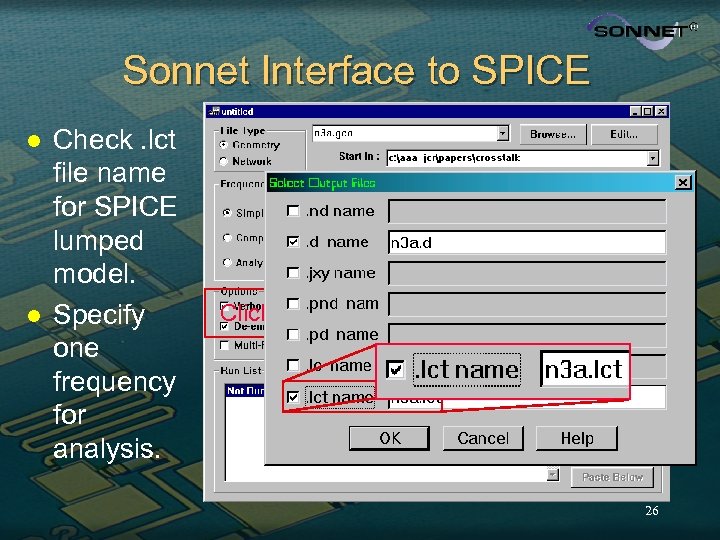The height and width of the screenshot is (540, 720).
Task: Expand the Start In path dropdown
Action: pos(652,158)
